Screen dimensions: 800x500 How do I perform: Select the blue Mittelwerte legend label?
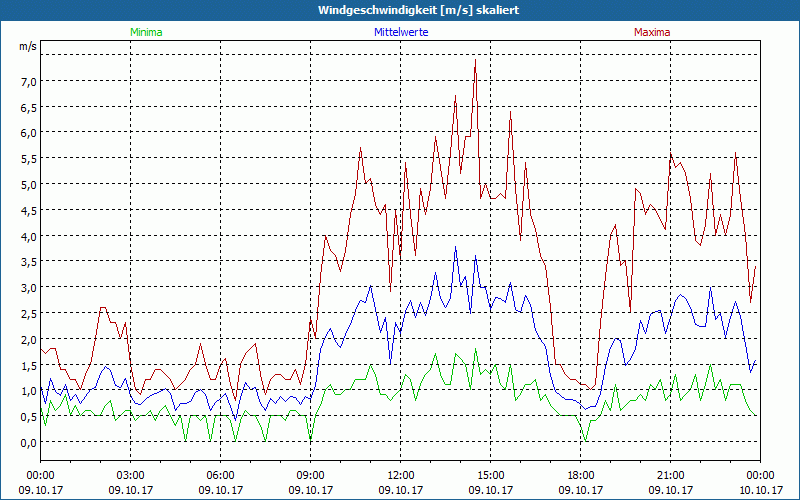(x=401, y=32)
